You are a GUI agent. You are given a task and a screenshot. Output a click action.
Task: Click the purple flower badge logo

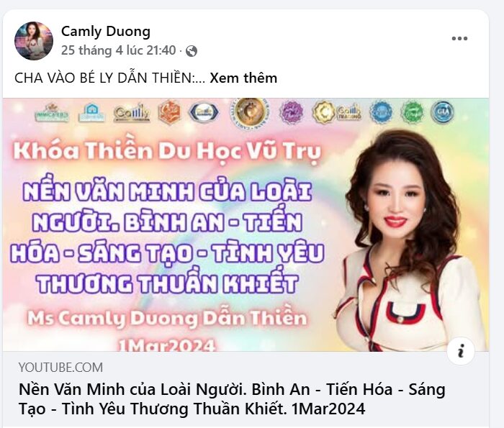(x=291, y=112)
